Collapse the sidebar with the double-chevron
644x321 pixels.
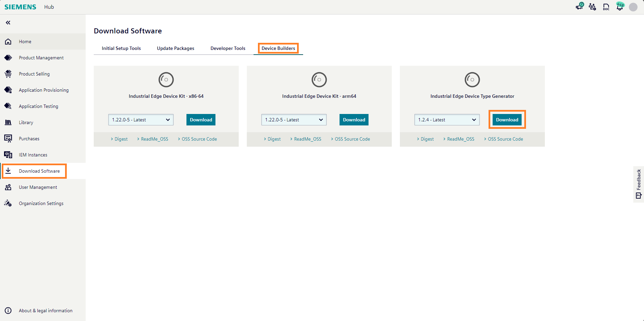pos(7,23)
